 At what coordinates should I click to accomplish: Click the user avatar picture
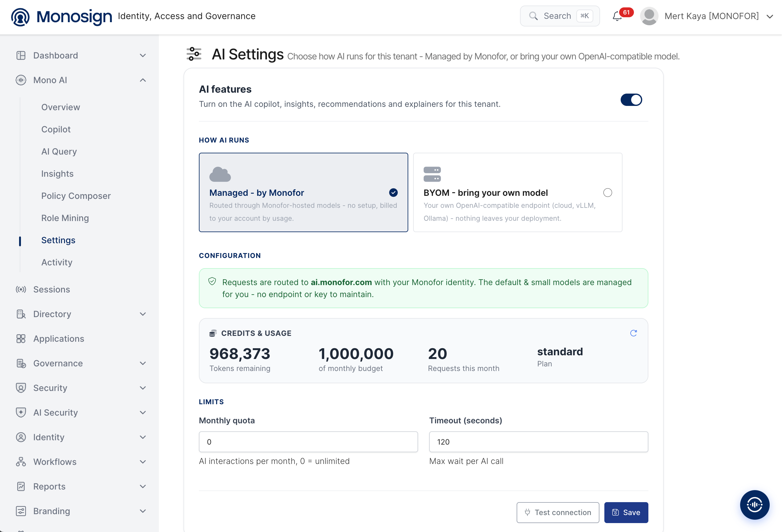click(x=649, y=16)
